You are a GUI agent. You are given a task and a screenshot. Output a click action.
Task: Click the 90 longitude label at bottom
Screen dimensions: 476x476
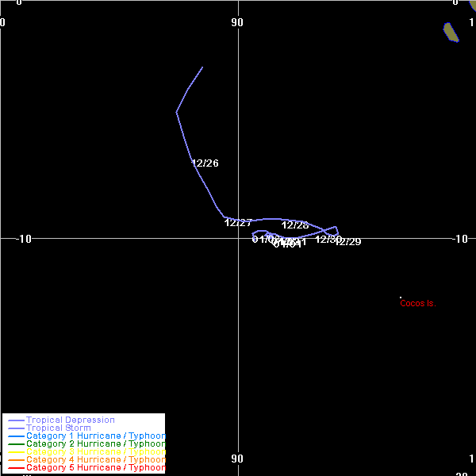pos(237,459)
